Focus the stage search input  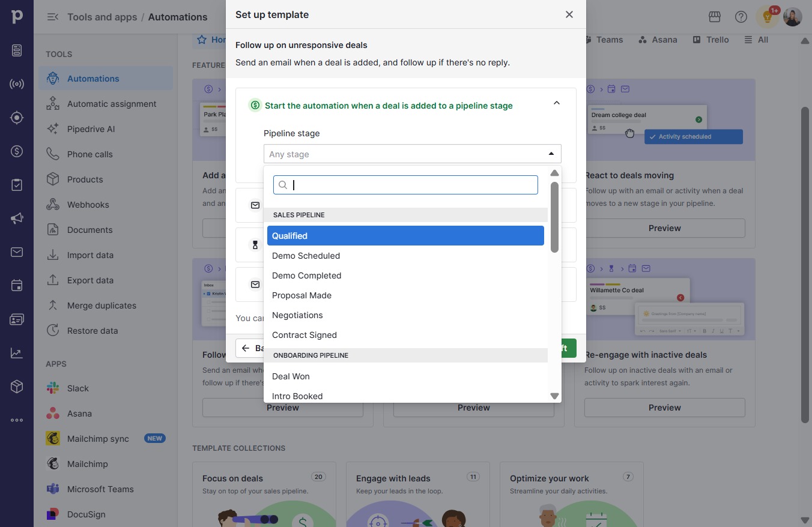405,185
